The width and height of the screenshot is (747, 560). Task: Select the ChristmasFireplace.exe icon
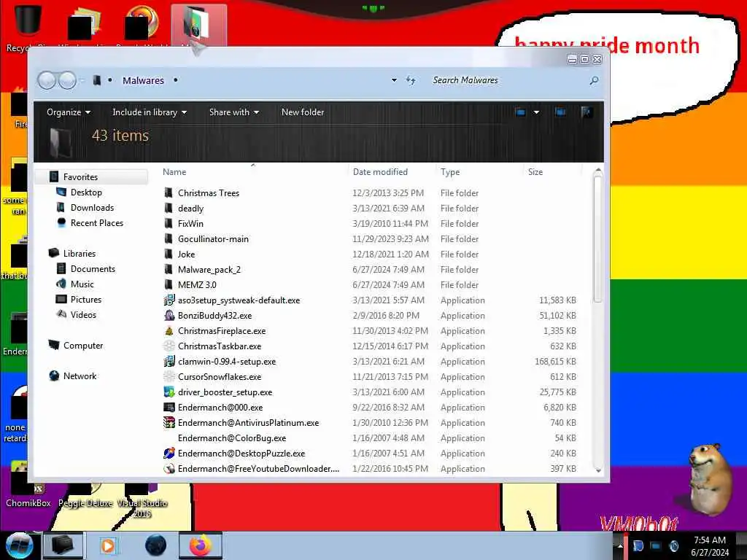pos(169,331)
